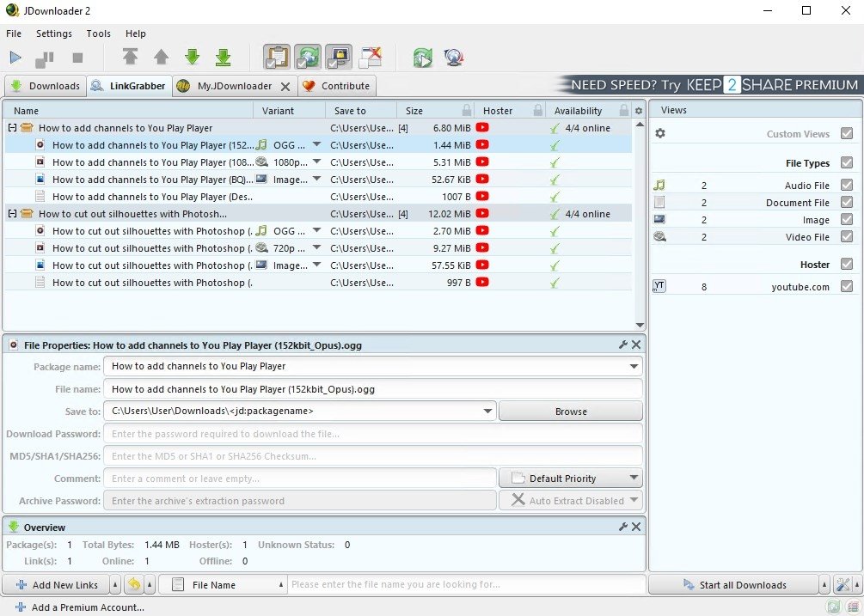Collapse the How to cut out silhouettes package
The image size is (864, 616).
(x=10, y=213)
